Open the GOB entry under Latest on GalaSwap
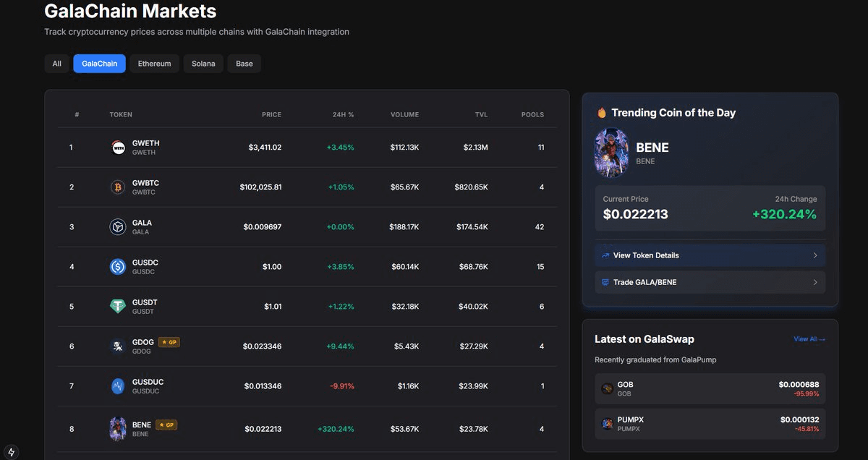Image resolution: width=868 pixels, height=460 pixels. 709,388
